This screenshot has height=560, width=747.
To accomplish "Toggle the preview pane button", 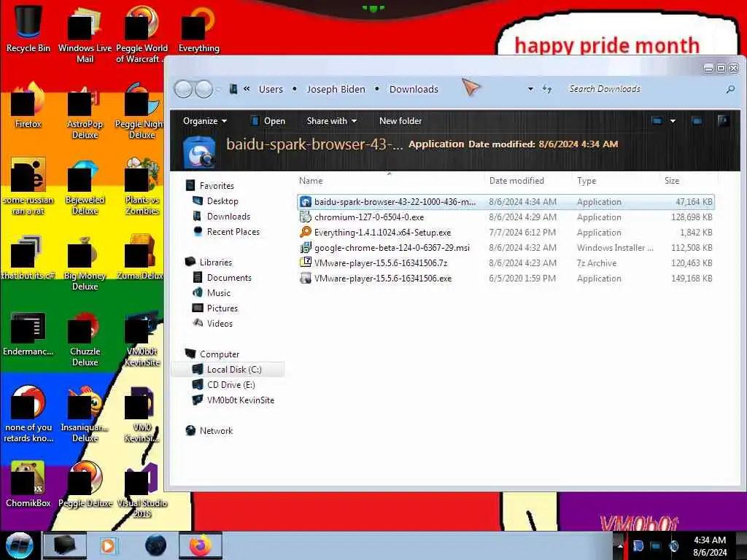I will (x=697, y=121).
